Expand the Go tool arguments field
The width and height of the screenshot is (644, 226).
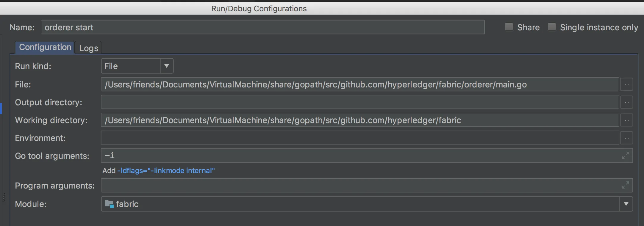pyautogui.click(x=625, y=156)
